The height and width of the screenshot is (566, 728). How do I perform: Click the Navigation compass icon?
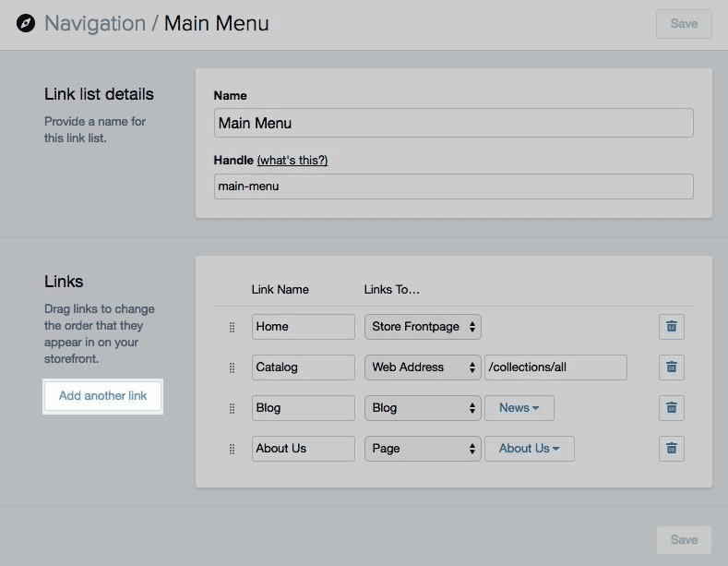click(x=26, y=23)
